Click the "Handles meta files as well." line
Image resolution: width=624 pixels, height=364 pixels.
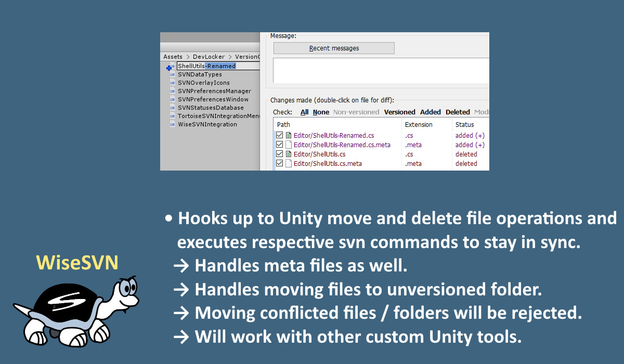point(290,266)
